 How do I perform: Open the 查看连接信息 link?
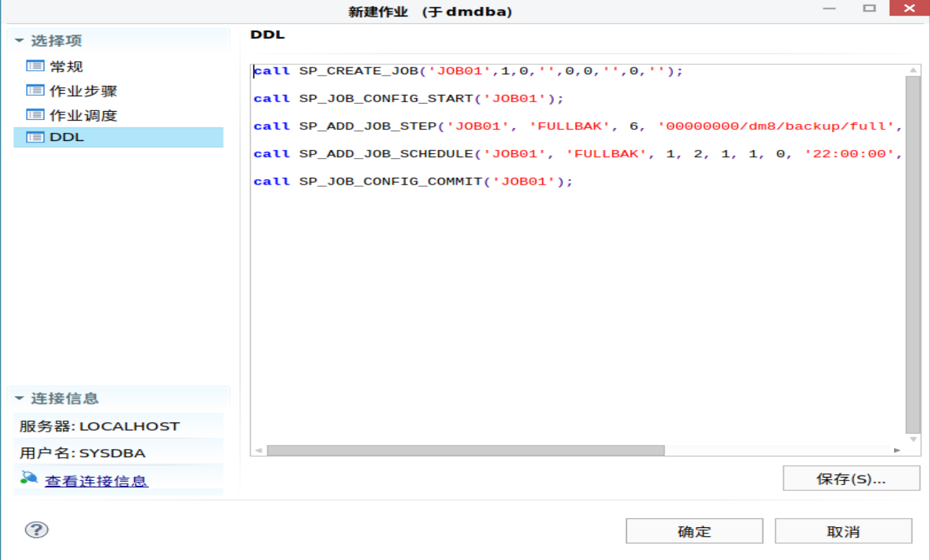click(96, 481)
